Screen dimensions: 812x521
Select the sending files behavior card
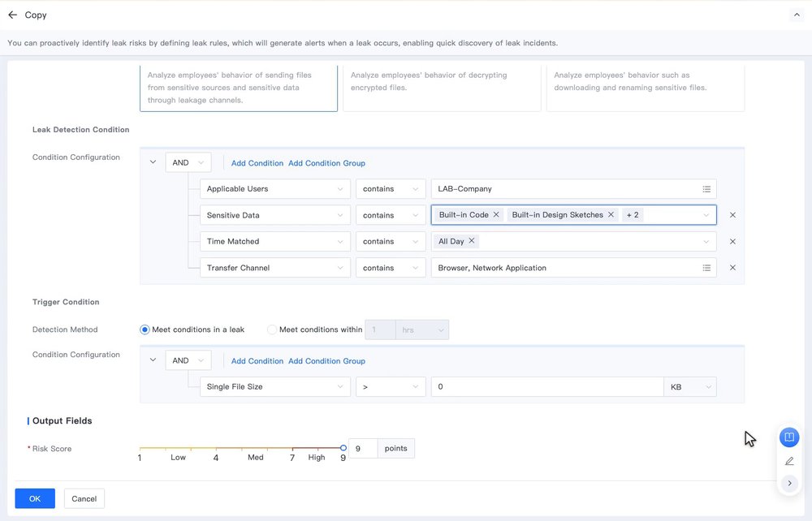click(239, 88)
